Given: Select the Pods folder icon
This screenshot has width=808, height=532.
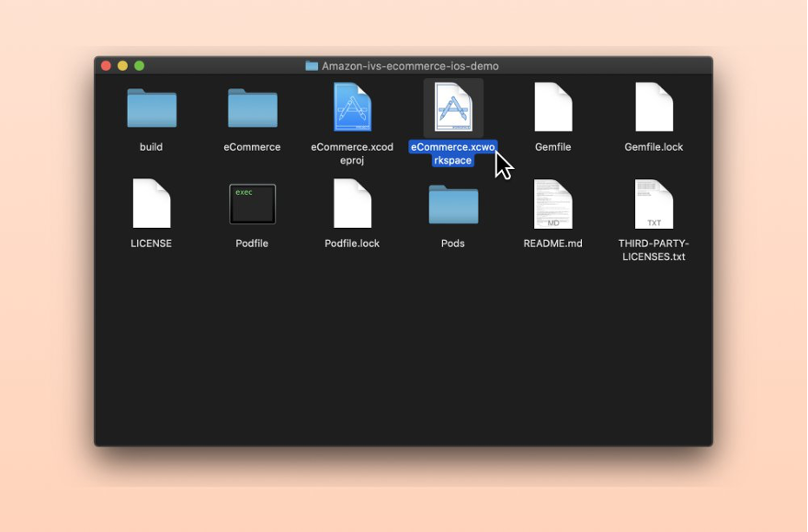Looking at the screenshot, I should pyautogui.click(x=453, y=205).
